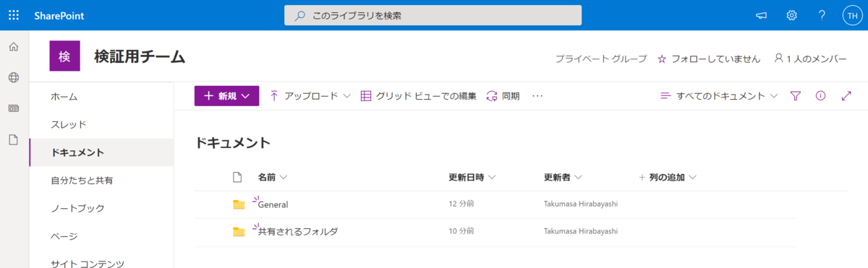Open the General folder name
Screen dimensions: 868x268
(x=273, y=204)
